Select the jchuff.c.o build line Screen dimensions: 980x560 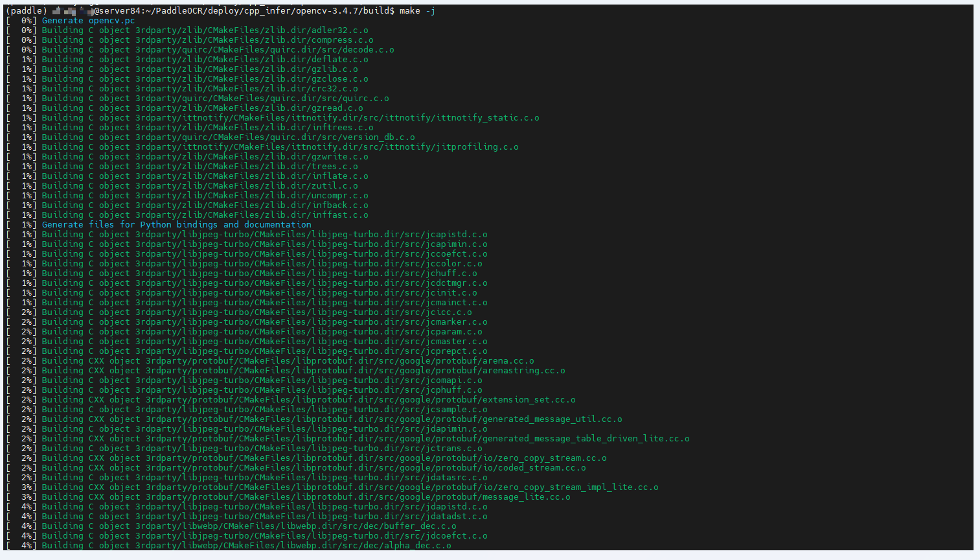(242, 274)
